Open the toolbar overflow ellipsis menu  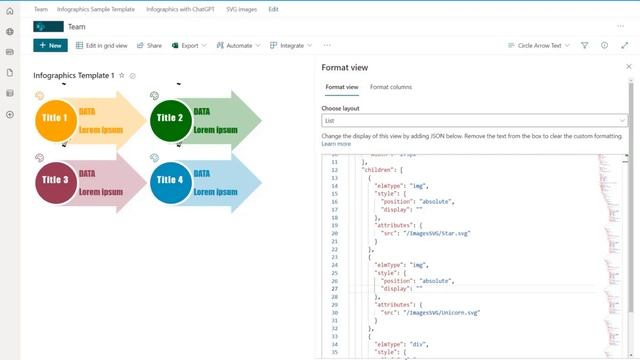click(327, 45)
